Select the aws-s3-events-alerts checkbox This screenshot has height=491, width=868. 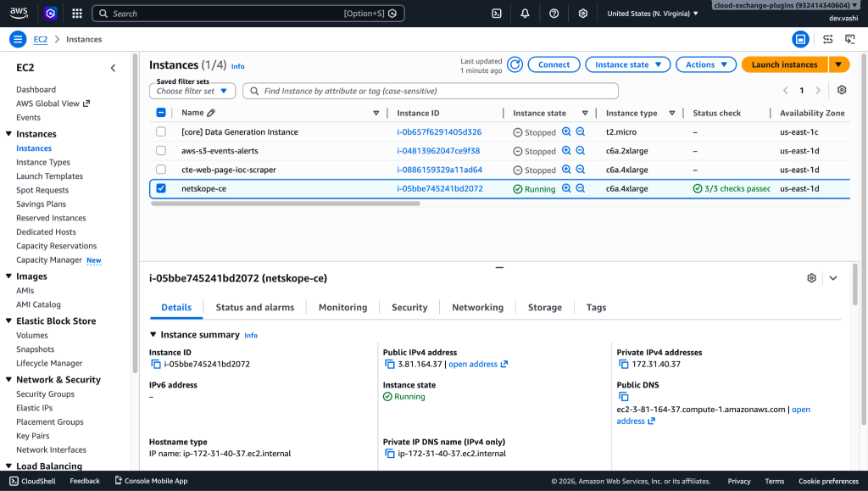(x=161, y=151)
